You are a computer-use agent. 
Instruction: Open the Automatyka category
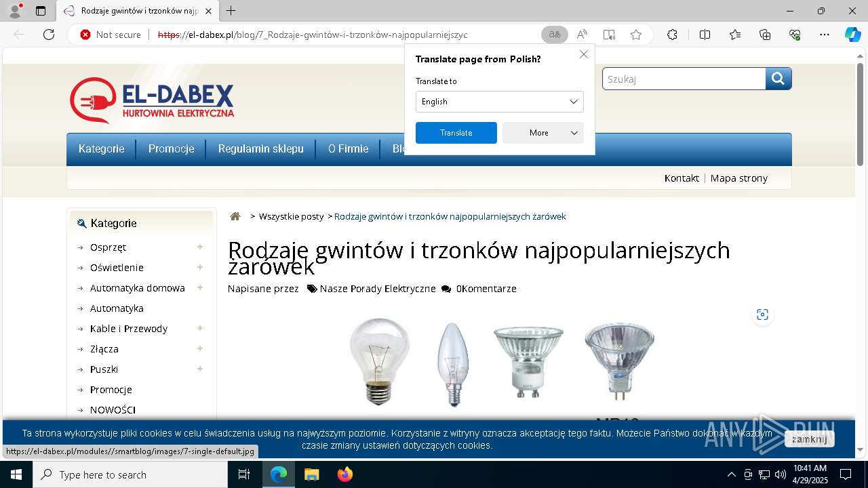pos(117,308)
